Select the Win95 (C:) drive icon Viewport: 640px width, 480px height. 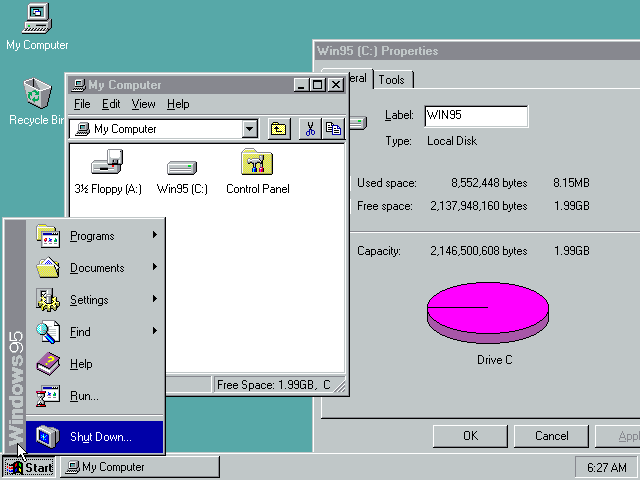point(182,167)
